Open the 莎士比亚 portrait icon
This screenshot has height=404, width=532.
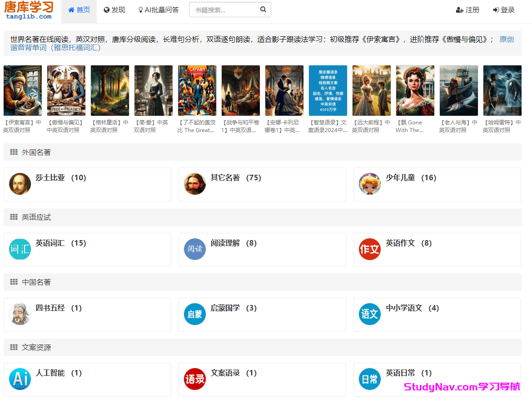(x=20, y=184)
